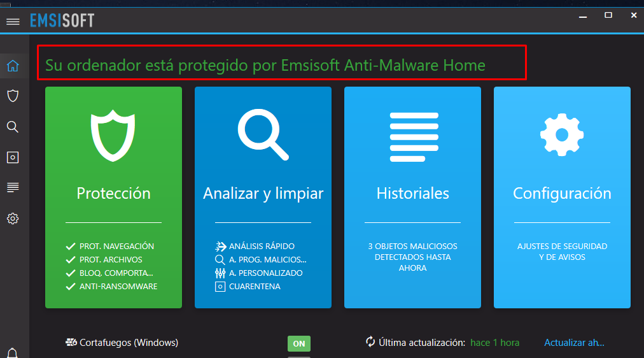The width and height of the screenshot is (644, 358).
Task: Click the Análisis rápido arrow icon
Action: [221, 246]
